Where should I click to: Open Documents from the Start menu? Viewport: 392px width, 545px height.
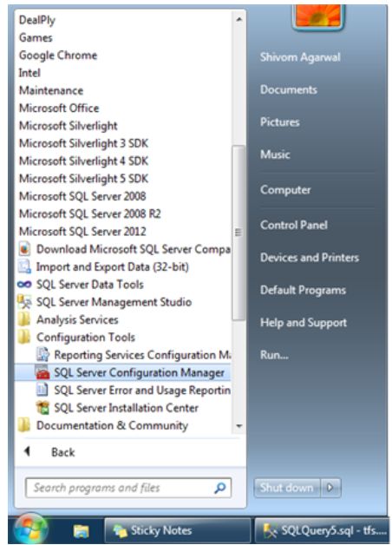[289, 89]
